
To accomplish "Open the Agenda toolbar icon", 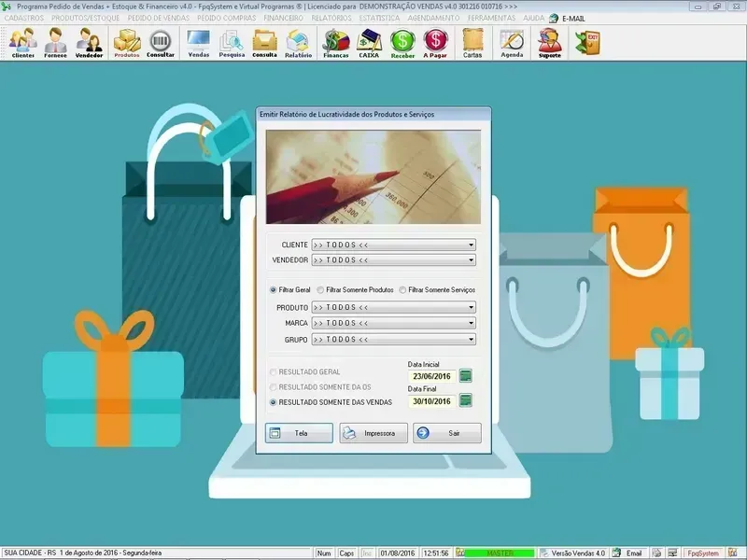I will 512,42.
